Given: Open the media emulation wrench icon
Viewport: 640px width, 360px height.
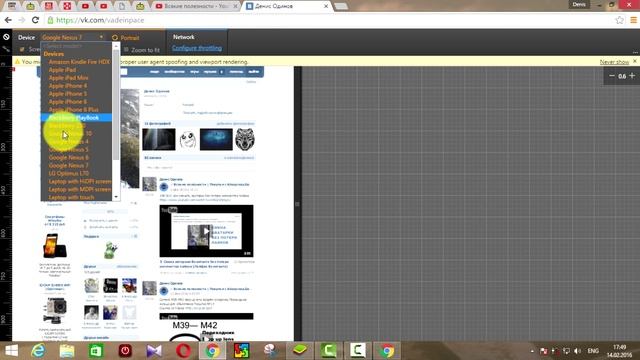Looking at the screenshot, I should click(6, 49).
